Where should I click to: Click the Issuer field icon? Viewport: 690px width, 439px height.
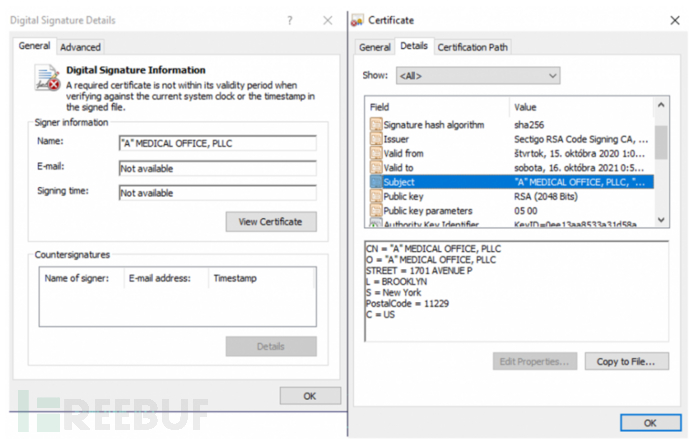pyautogui.click(x=376, y=139)
